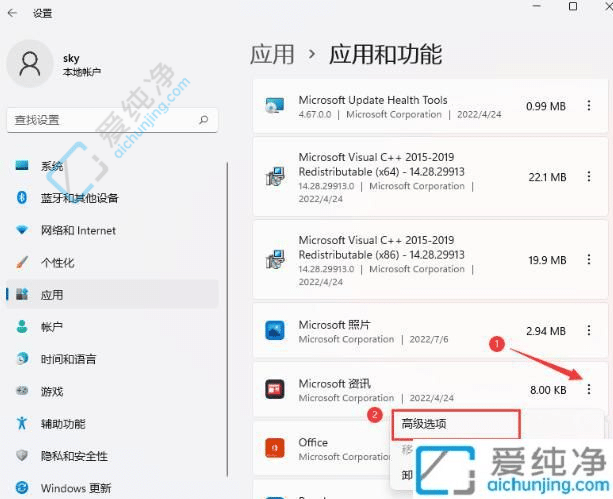This screenshot has height=499, width=613.
Task: Select the Office app name
Action: click(313, 443)
